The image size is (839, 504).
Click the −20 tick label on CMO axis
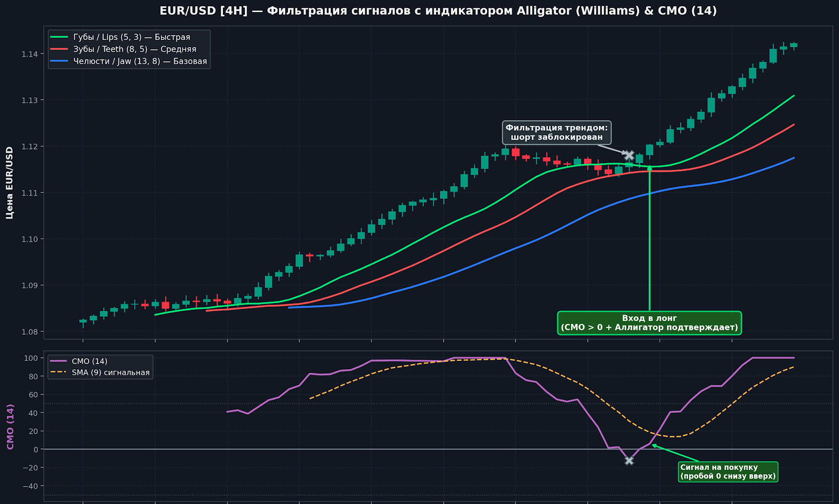[x=30, y=468]
